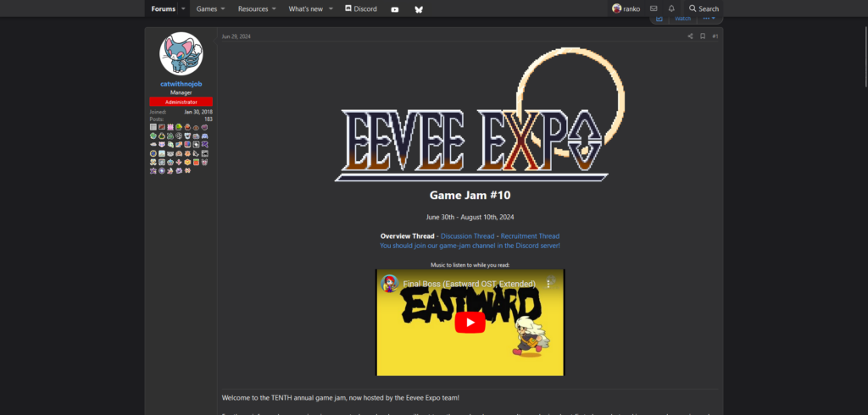The width and height of the screenshot is (868, 415).
Task: Click the Overview Thread text
Action: pyautogui.click(x=408, y=236)
